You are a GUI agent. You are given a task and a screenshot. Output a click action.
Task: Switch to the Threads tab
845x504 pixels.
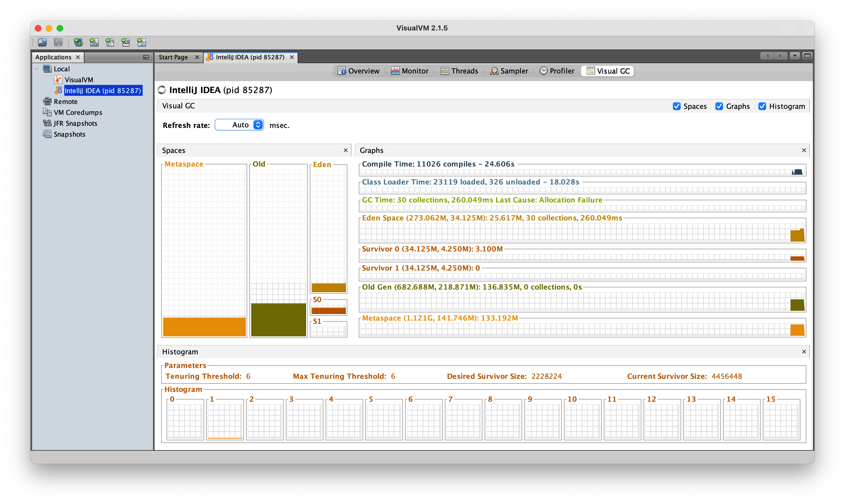(459, 71)
